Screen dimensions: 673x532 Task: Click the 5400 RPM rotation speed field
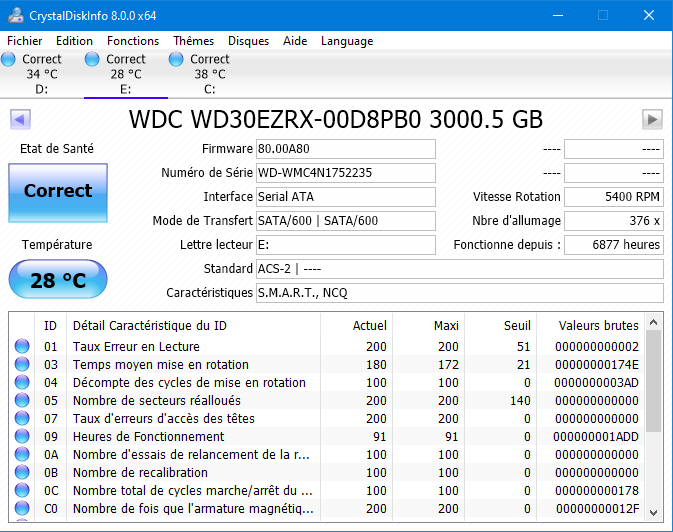coord(614,197)
